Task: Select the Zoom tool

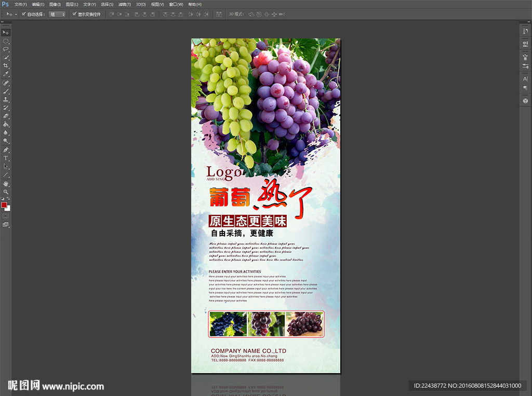Action: coord(6,192)
